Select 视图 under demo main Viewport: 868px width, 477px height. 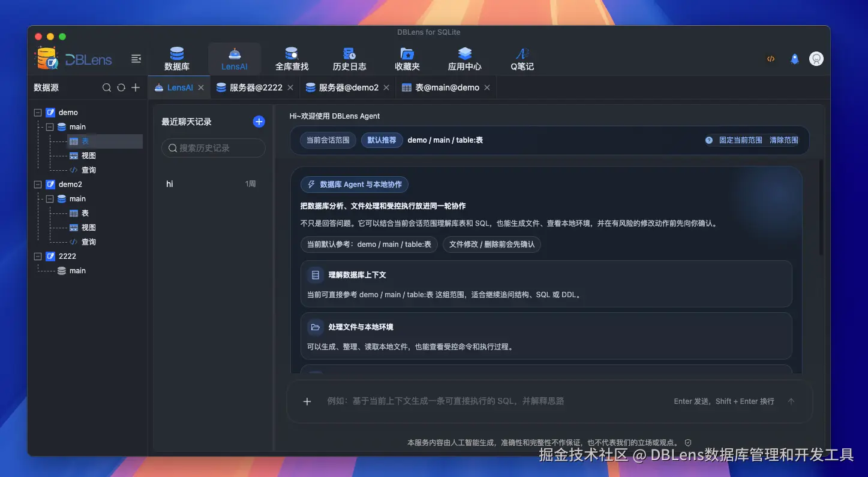(88, 156)
